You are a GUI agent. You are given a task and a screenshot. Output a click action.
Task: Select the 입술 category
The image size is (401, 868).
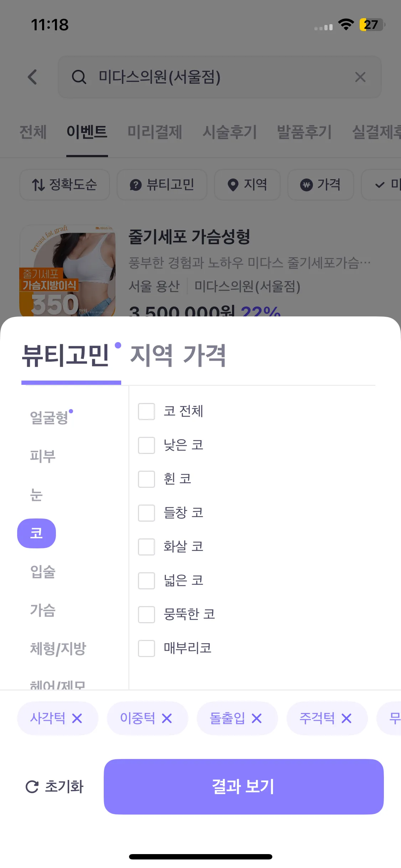(43, 572)
